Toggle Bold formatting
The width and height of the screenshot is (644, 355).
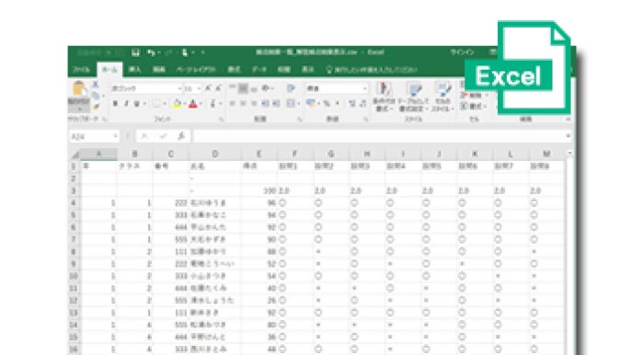[x=115, y=104]
